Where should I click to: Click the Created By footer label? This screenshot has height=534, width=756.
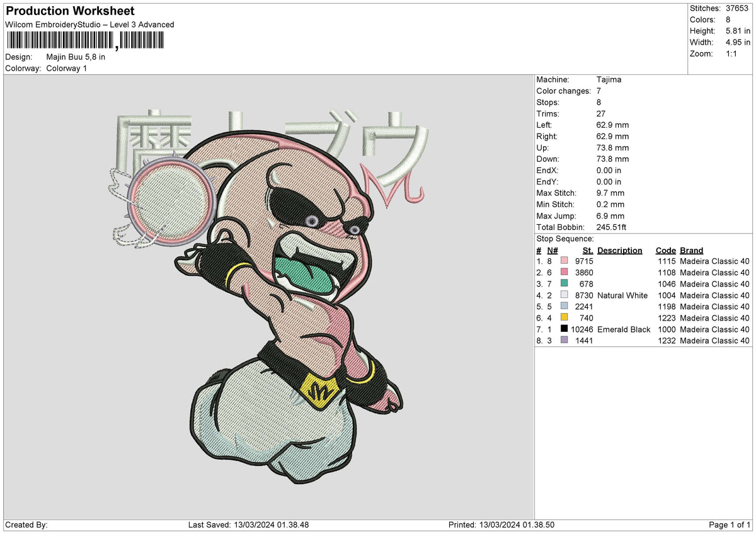pyautogui.click(x=26, y=525)
